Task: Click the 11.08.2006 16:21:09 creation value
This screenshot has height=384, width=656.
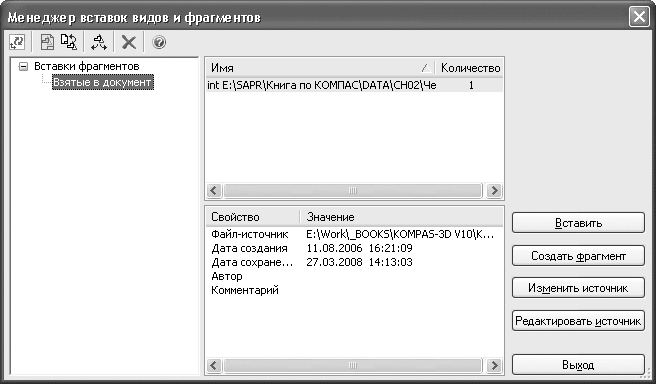Action: point(359,248)
